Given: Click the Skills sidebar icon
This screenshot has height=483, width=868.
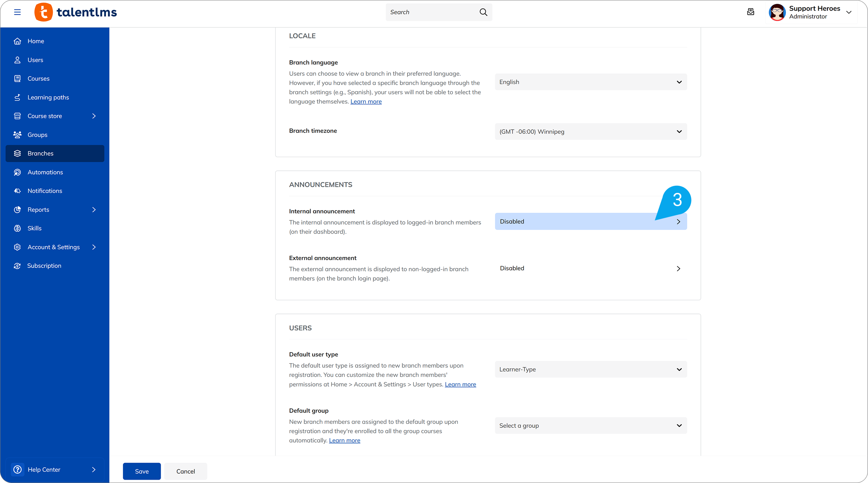Looking at the screenshot, I should pos(17,228).
